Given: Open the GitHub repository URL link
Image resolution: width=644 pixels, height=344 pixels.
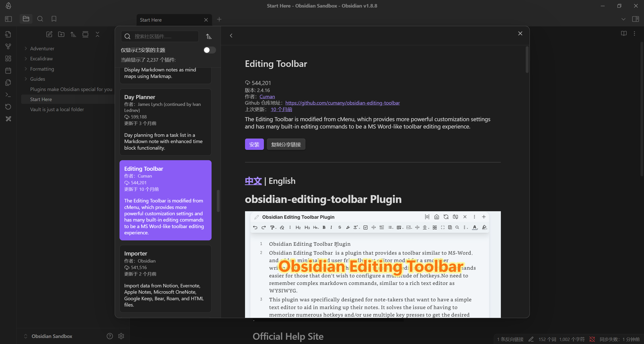Looking at the screenshot, I should tap(342, 103).
